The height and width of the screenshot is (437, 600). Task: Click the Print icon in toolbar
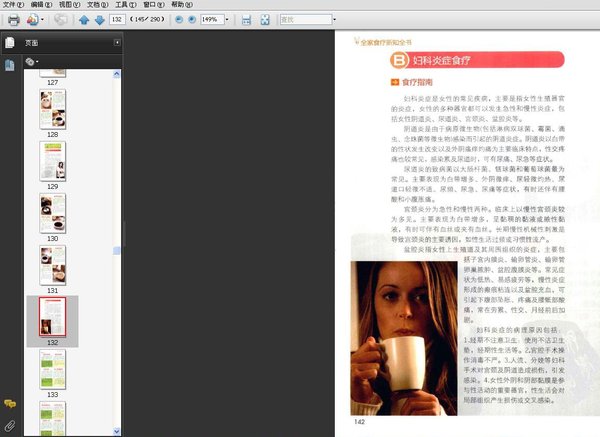(14, 20)
